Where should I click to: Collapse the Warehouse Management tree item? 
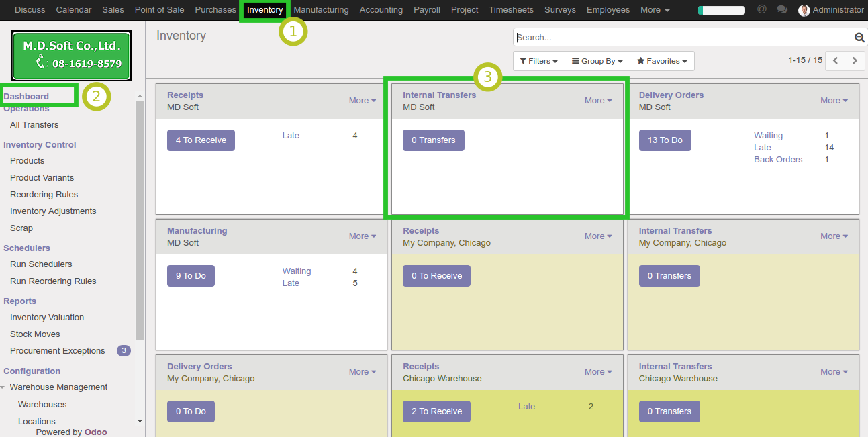[x=4, y=387]
